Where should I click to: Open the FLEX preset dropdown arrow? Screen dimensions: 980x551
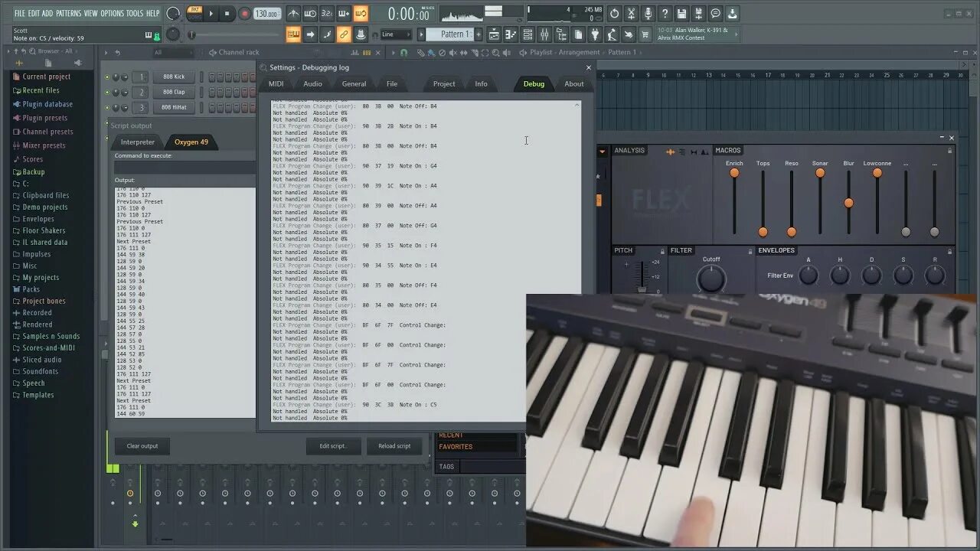(602, 152)
